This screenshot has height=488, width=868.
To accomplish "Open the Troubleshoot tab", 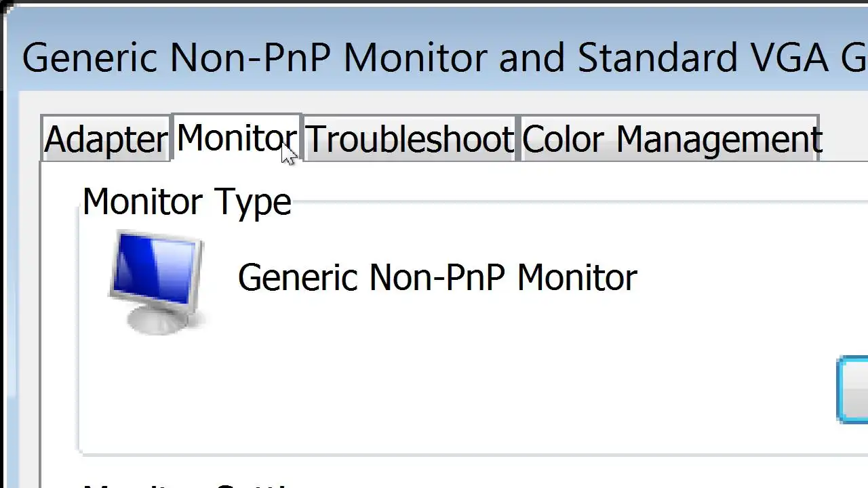I will [409, 139].
